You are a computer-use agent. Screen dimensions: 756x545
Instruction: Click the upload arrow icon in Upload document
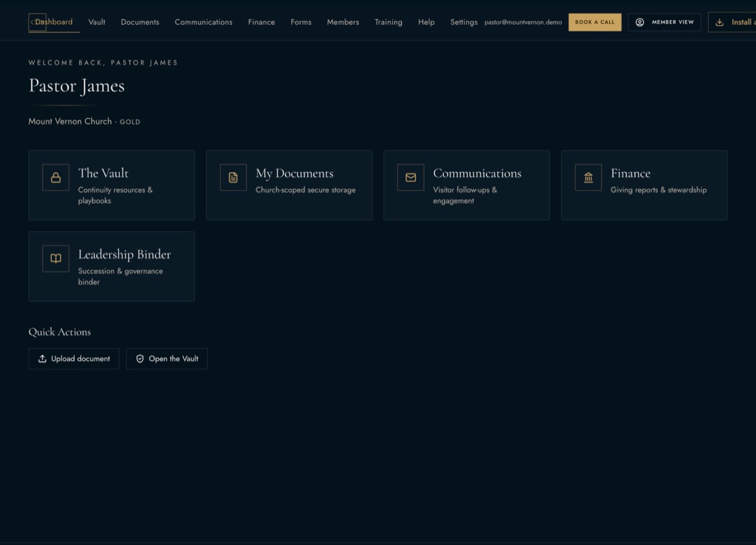click(x=42, y=359)
